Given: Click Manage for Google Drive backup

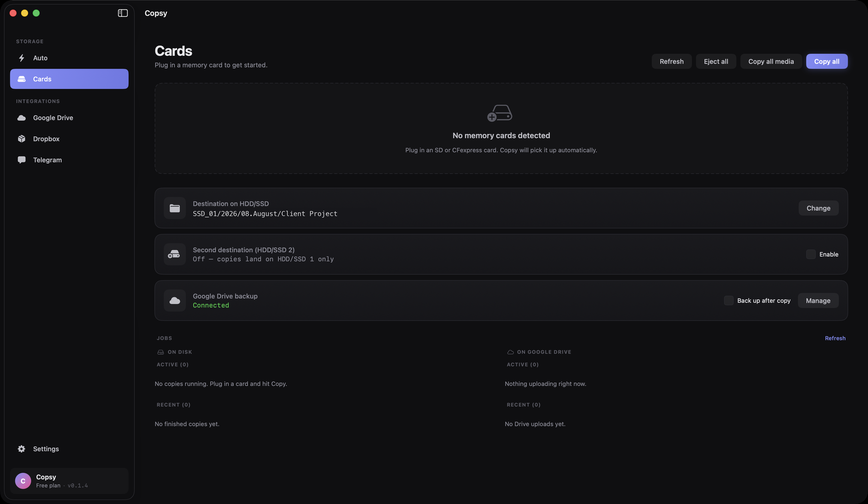Looking at the screenshot, I should 818,300.
